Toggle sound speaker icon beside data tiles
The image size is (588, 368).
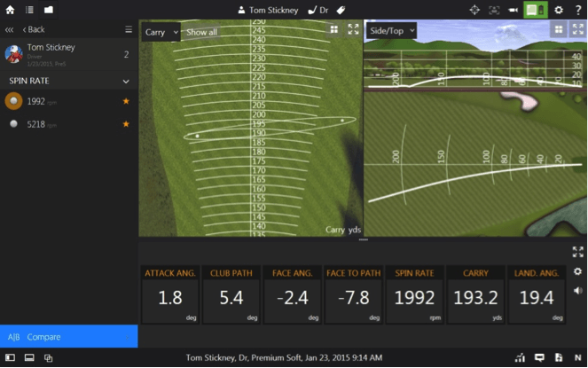coord(577,290)
